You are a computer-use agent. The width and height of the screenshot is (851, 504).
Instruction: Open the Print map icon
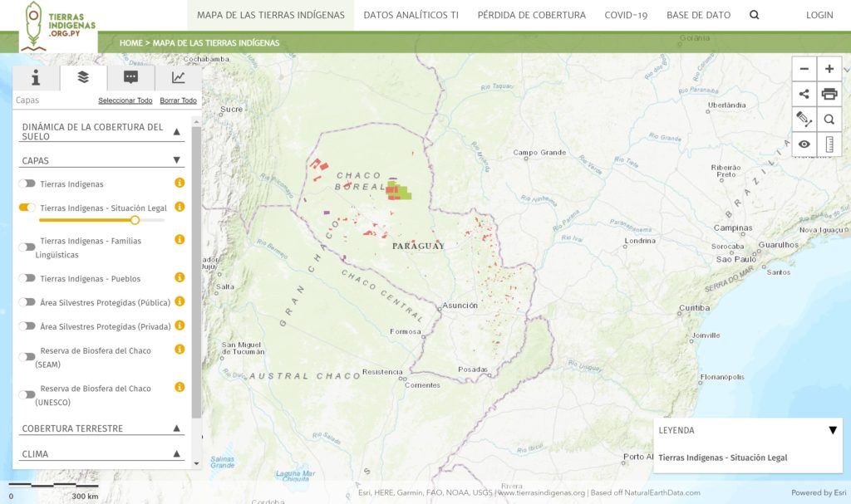tap(829, 94)
